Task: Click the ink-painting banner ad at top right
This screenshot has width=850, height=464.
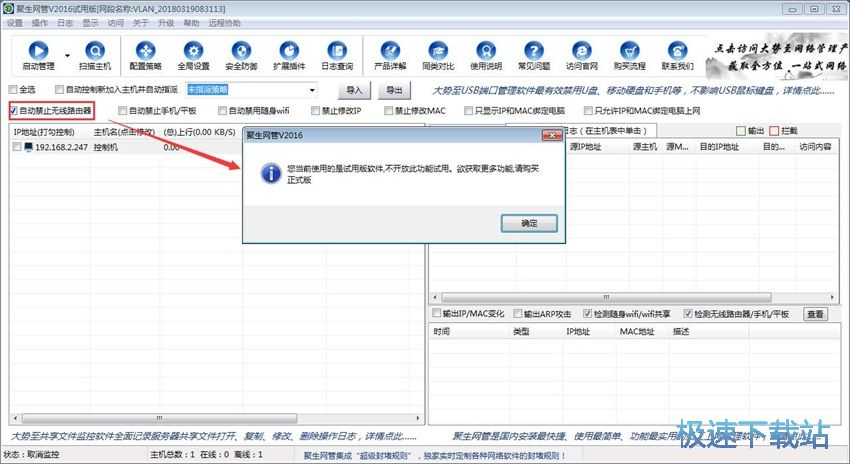Action: point(777,57)
